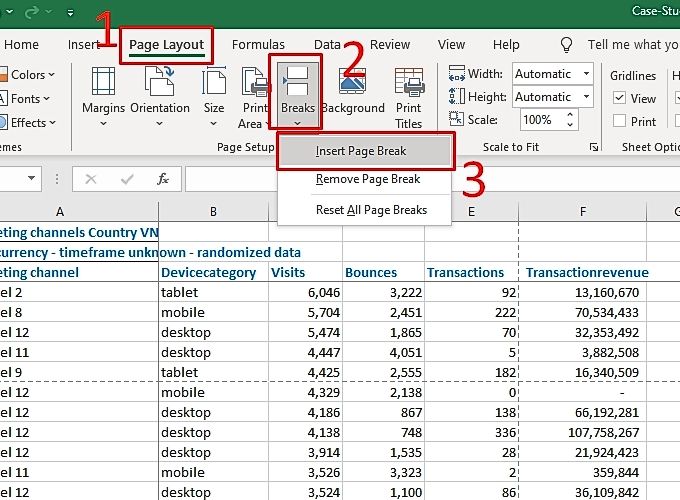Click the Scale icon in Scale to Fit
Screen dimensions: 680x500
click(456, 118)
